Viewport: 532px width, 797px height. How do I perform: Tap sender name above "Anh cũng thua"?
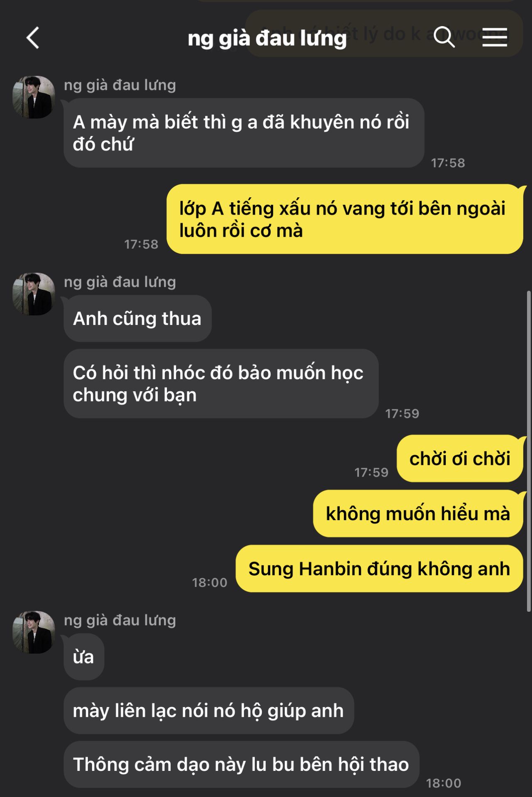[120, 282]
